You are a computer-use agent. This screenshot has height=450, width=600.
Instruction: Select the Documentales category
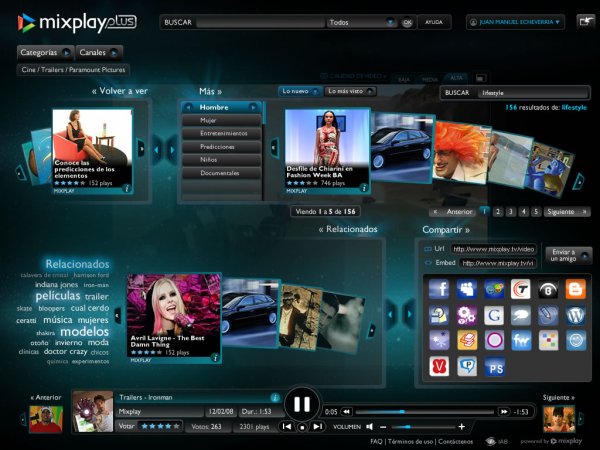[222, 173]
